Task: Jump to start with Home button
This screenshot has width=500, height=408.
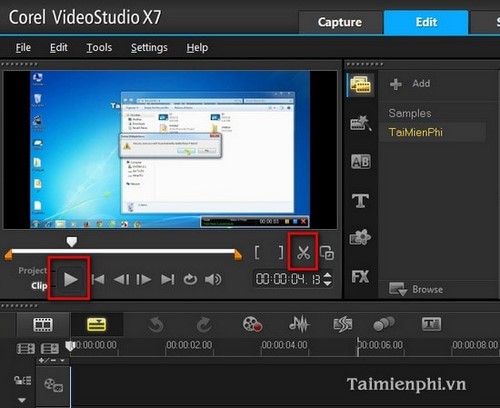Action: [x=98, y=279]
